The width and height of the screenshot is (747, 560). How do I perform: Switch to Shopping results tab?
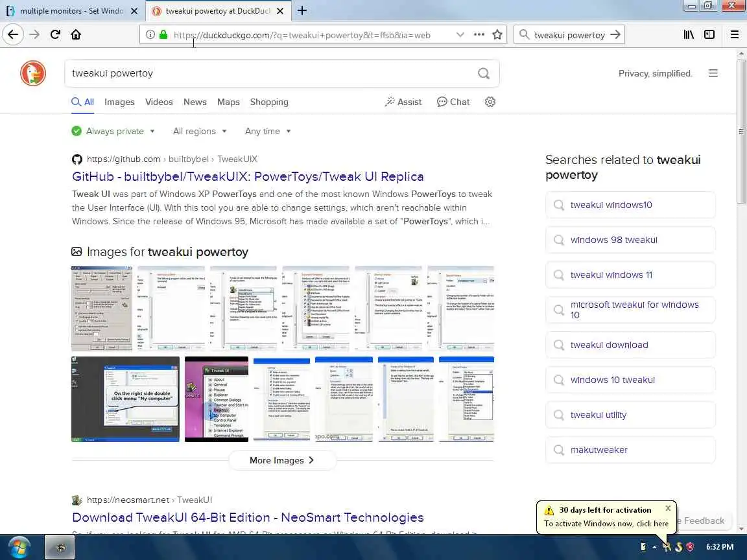[269, 102]
